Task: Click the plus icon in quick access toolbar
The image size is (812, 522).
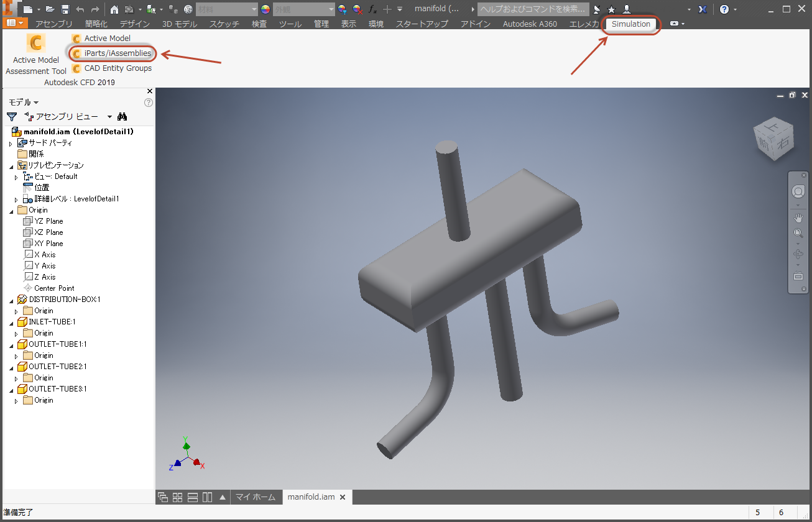Action: 387,9
